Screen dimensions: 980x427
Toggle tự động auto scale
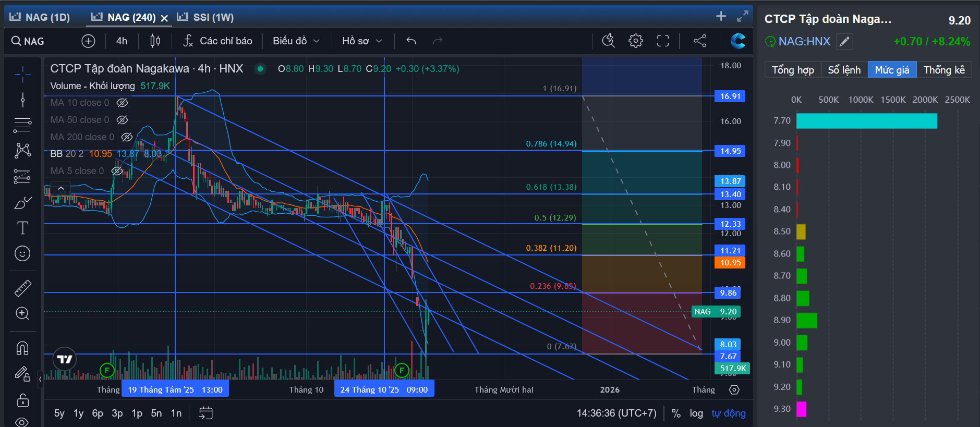click(729, 413)
